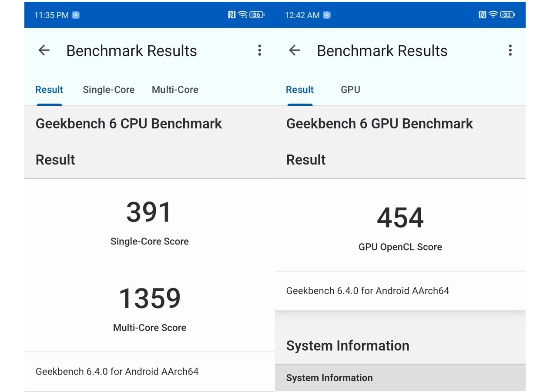
Task: Tap the System Information section header
Action: coord(348,346)
